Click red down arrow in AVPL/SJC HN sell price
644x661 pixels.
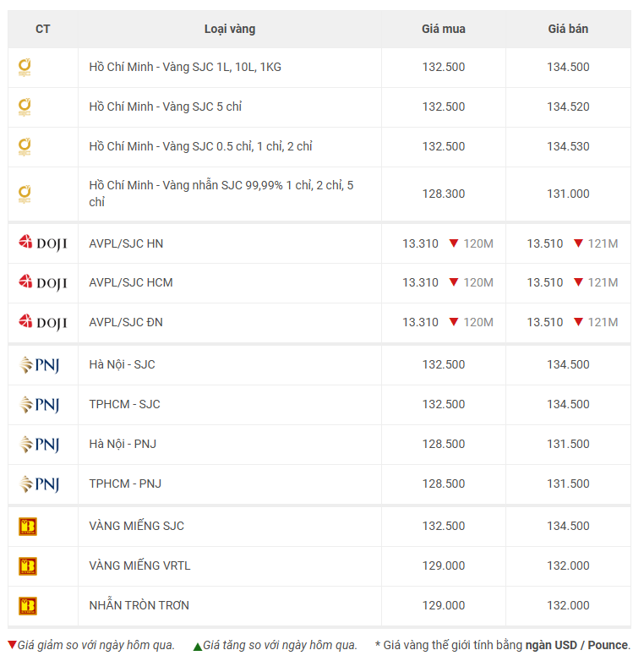pyautogui.click(x=578, y=243)
